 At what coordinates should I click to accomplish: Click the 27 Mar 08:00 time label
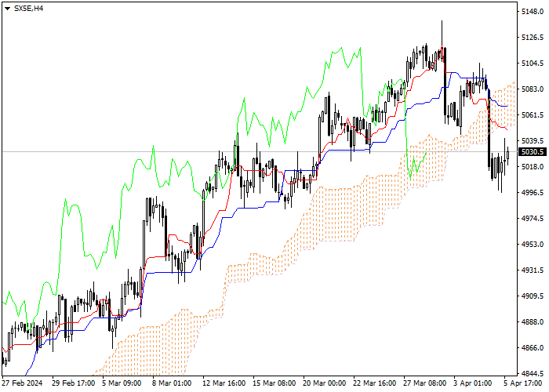coord(425,383)
